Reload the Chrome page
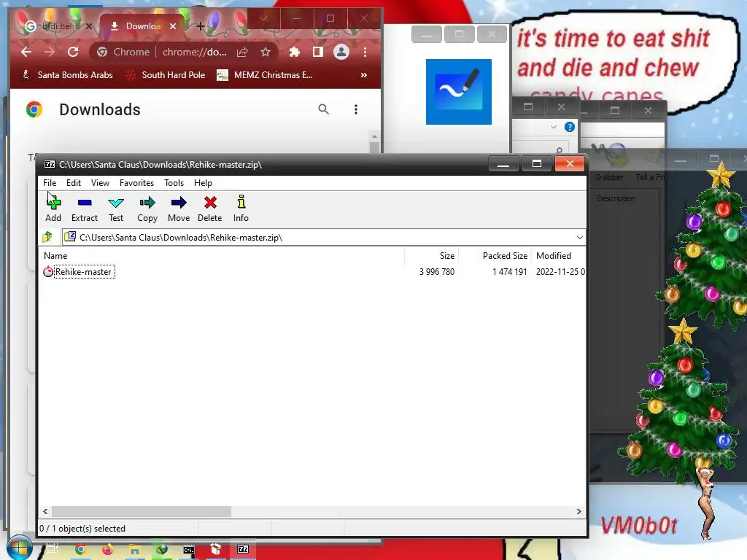 [x=73, y=52]
